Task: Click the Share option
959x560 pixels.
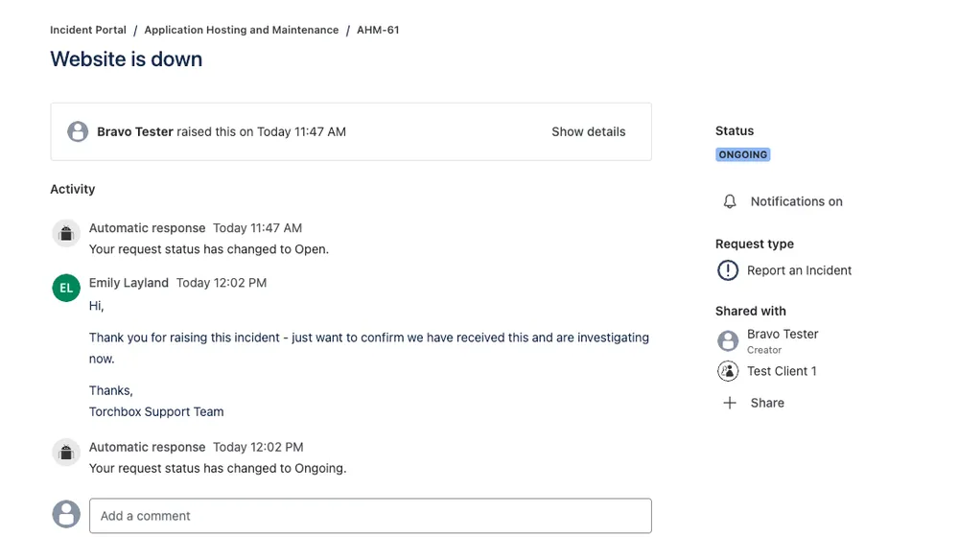Action: [x=764, y=403]
